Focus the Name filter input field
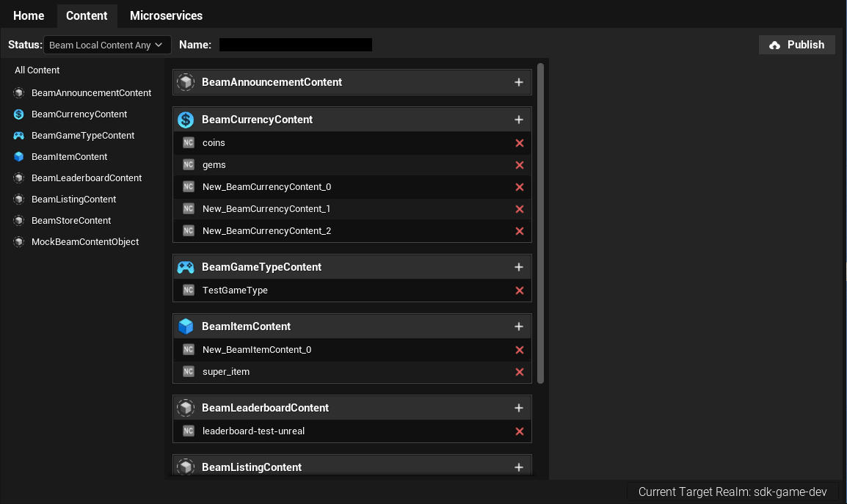The width and height of the screenshot is (847, 504). (295, 45)
